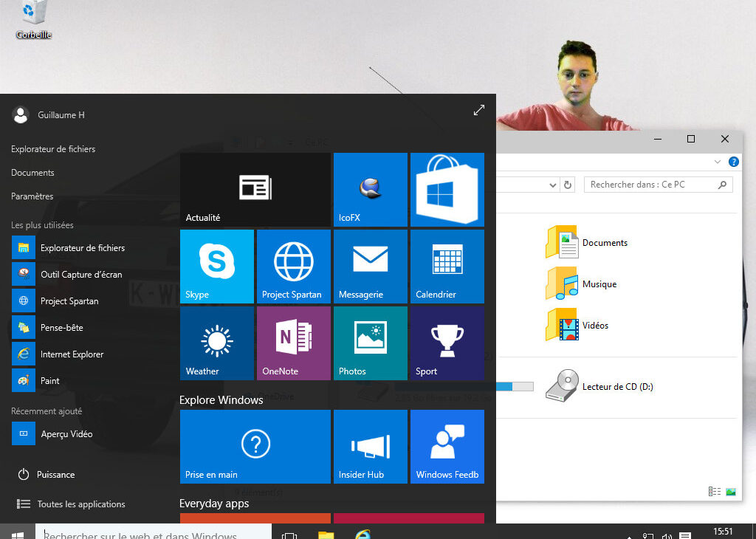Screen dimensions: 756x539
Task: Switch to details view in the status bar
Action: coord(714,491)
